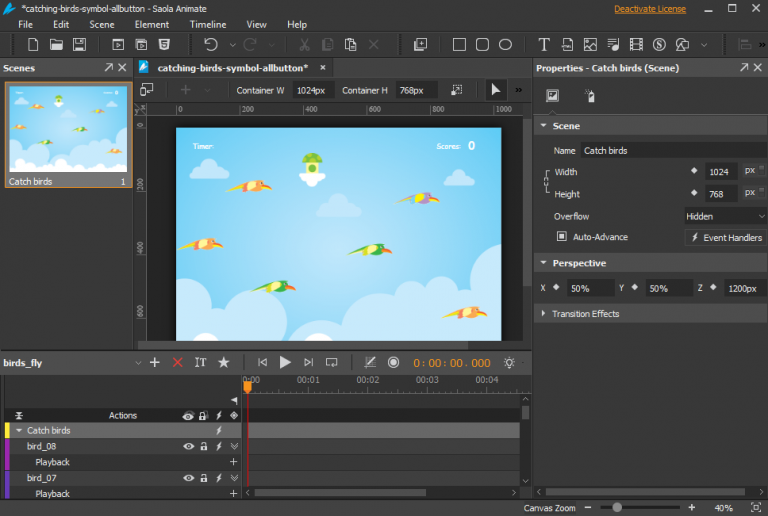The height and width of the screenshot is (516, 768).
Task: Jump to the timeline end
Action: 308,362
